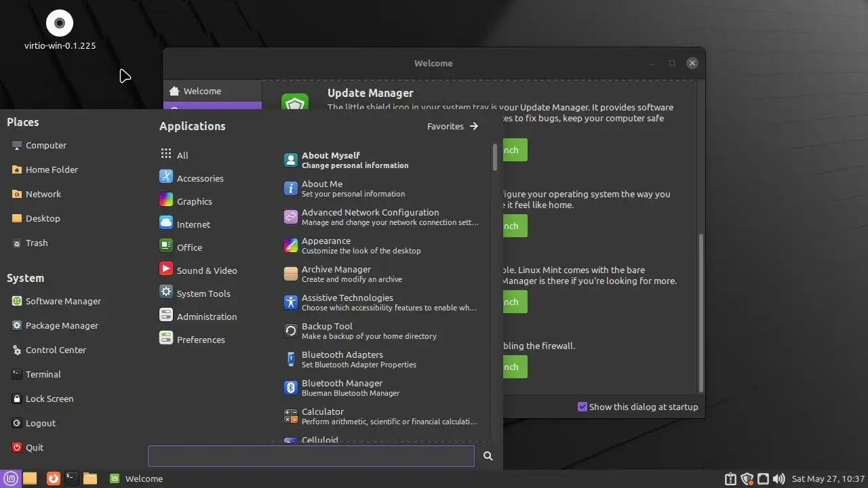Open Firefox from the taskbar
Viewport: 868px width, 488px height.
tap(53, 479)
